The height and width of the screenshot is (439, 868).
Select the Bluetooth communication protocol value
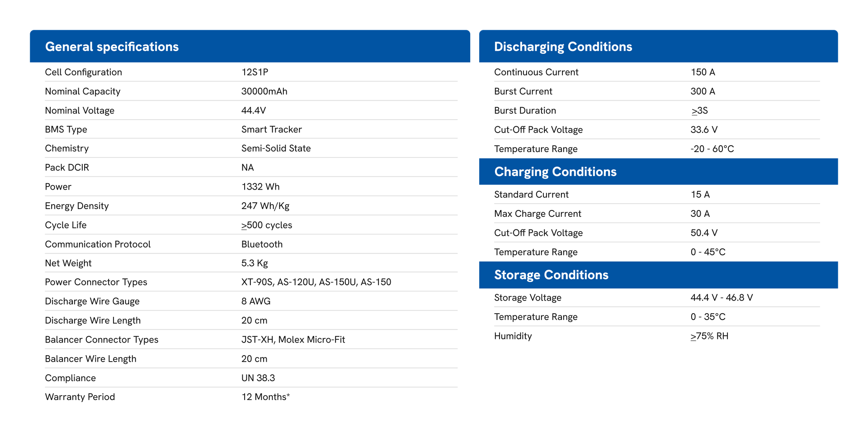click(x=262, y=244)
